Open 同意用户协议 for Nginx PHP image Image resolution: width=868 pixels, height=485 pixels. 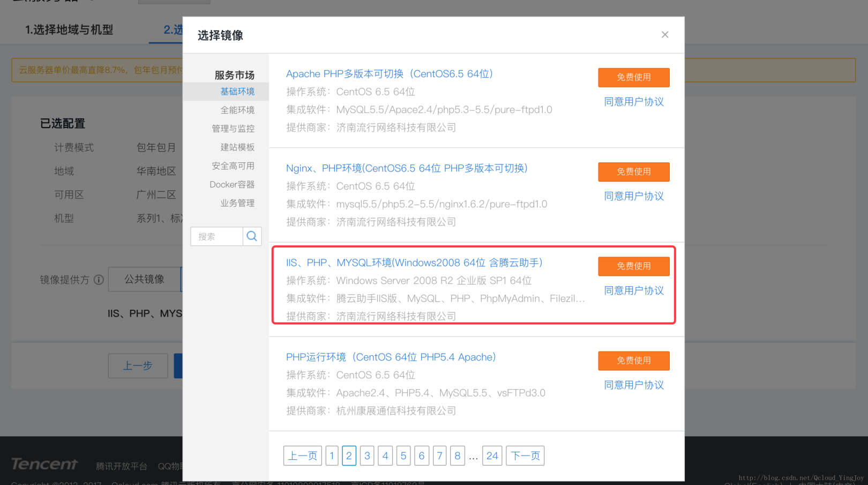click(634, 196)
